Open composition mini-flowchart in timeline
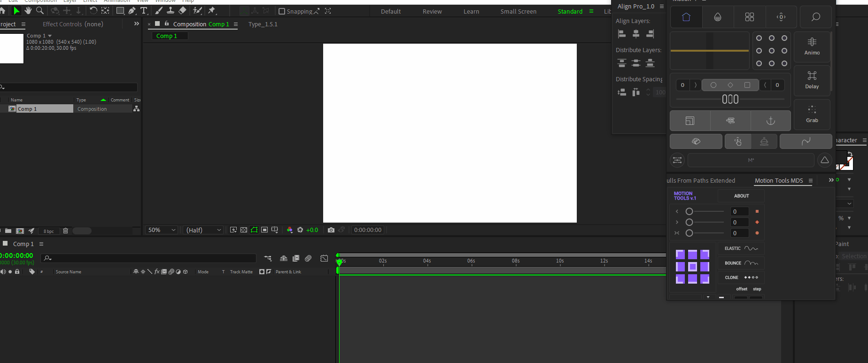The image size is (868, 363). point(268,258)
